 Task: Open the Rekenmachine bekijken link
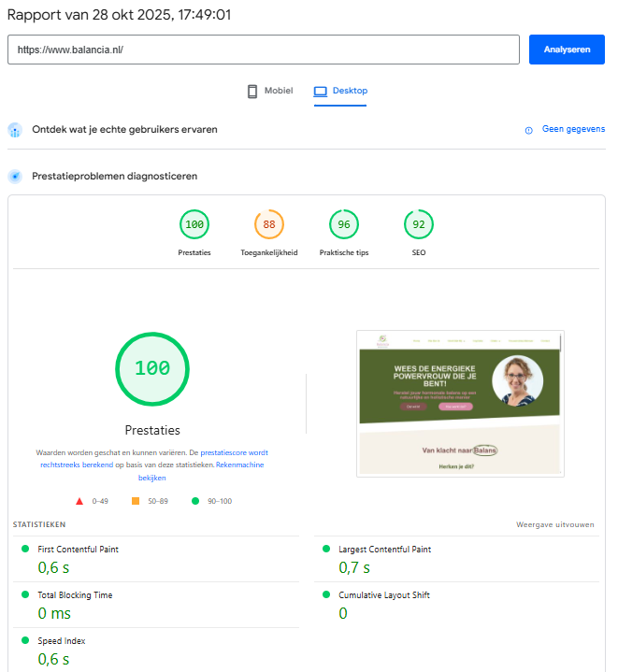pos(239,465)
